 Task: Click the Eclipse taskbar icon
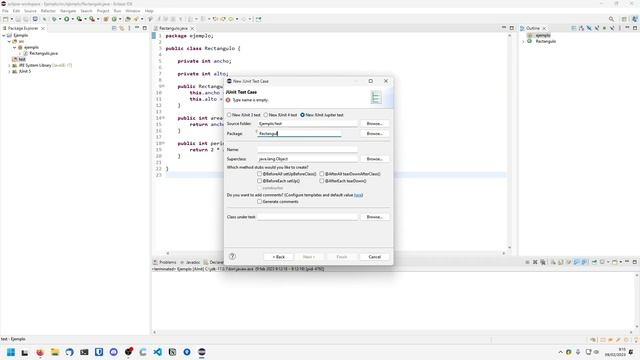click(x=202, y=352)
